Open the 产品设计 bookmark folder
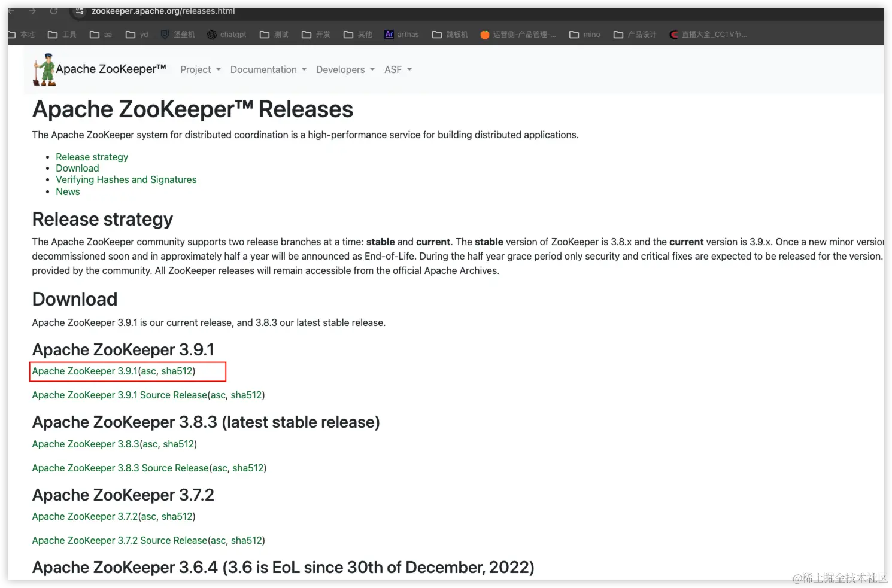 [x=635, y=35]
